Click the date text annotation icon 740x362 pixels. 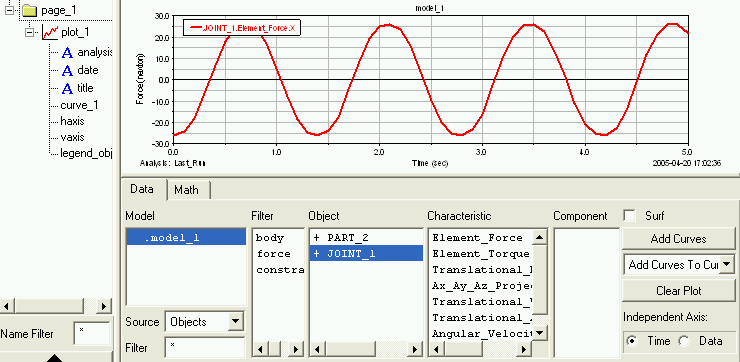(x=67, y=70)
